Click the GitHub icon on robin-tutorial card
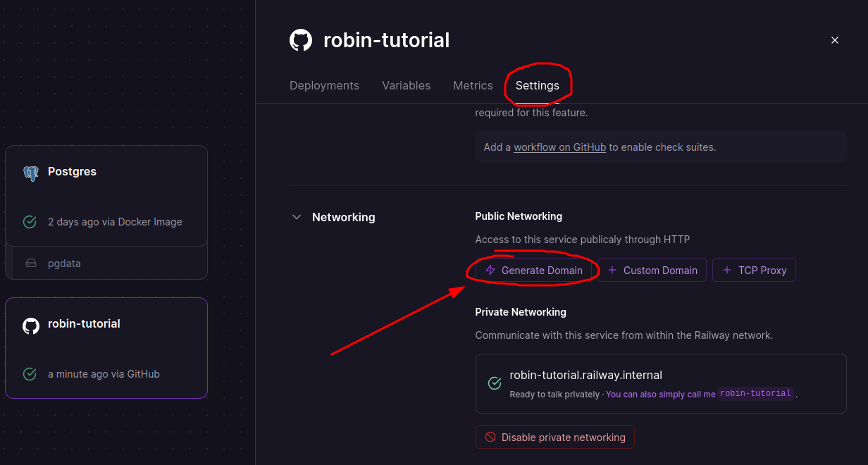This screenshot has height=465, width=868. pyautogui.click(x=30, y=325)
